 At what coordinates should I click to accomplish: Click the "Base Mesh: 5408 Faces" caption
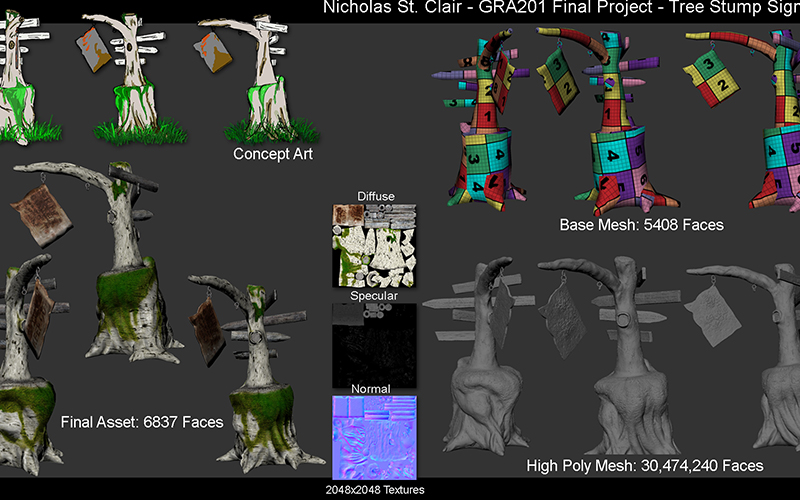point(641,225)
